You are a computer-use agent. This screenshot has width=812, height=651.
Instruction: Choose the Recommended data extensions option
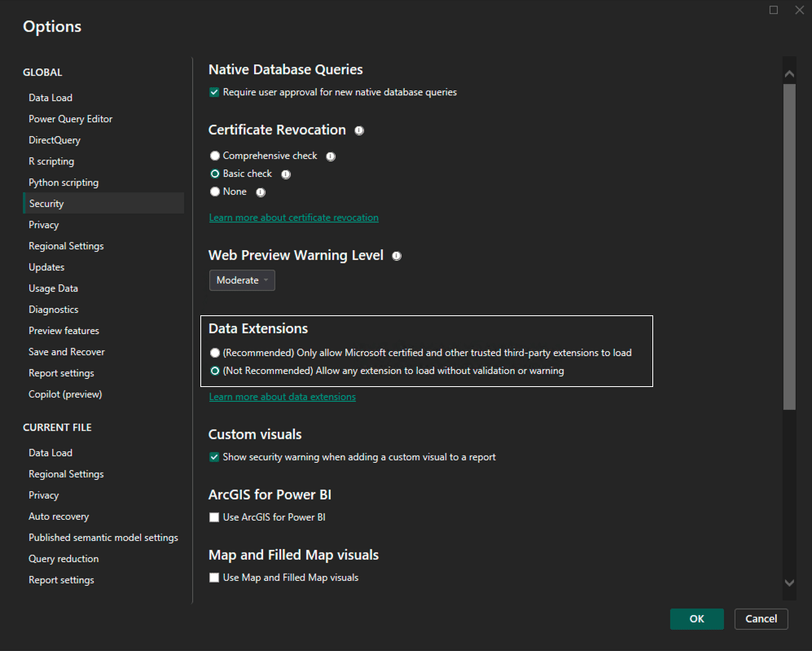[214, 353]
